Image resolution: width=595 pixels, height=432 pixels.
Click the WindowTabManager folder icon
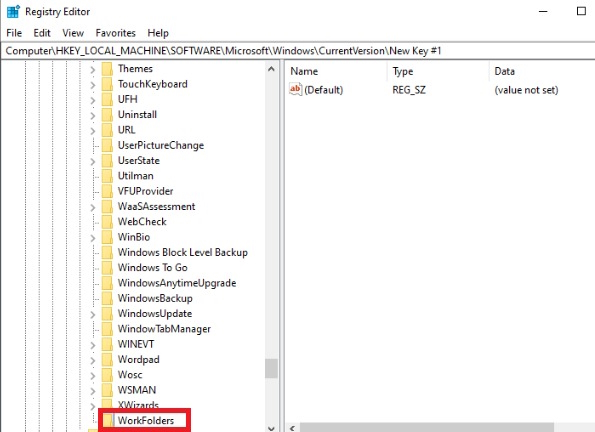point(107,329)
